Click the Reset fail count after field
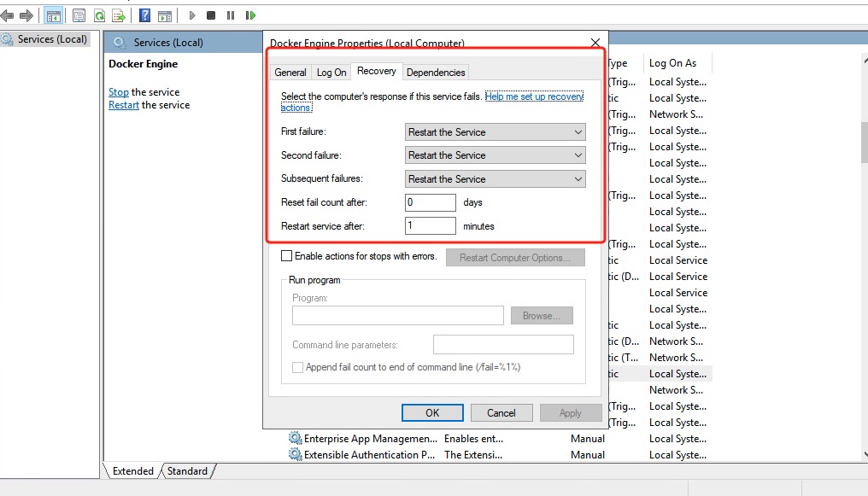 click(x=430, y=202)
